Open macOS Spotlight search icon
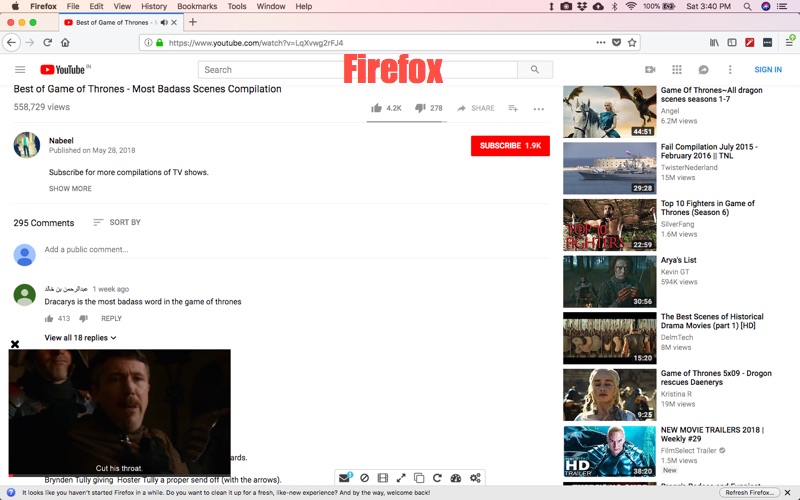The width and height of the screenshot is (800, 500). pos(747,6)
